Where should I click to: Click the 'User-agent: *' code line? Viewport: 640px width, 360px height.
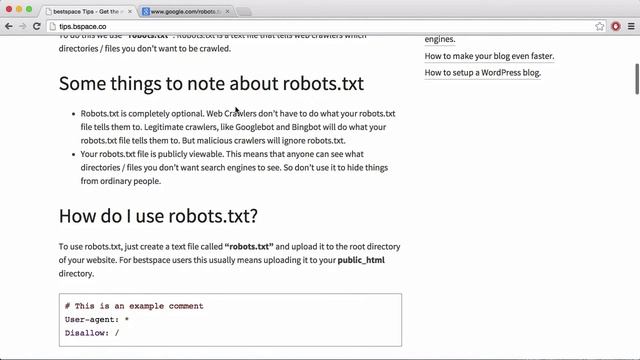click(97, 320)
